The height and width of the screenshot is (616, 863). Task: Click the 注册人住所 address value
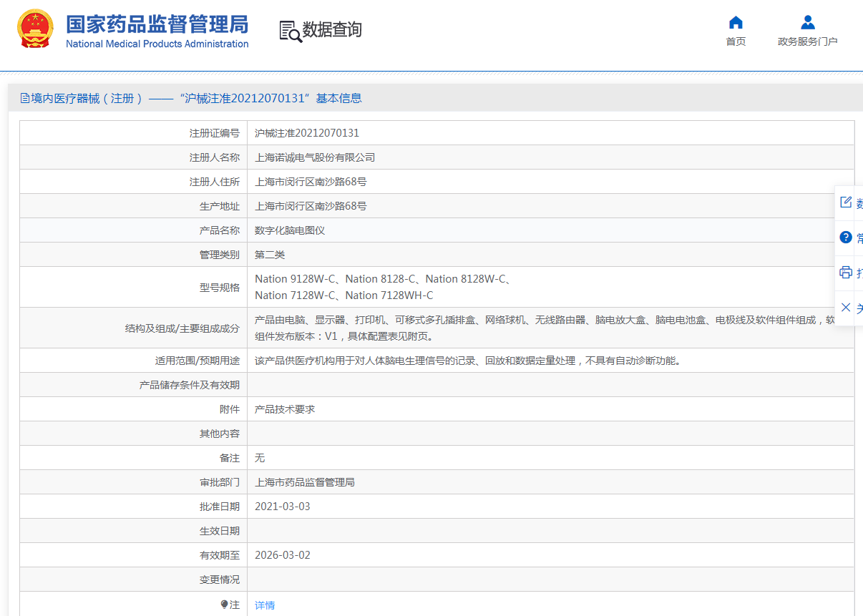click(x=311, y=182)
